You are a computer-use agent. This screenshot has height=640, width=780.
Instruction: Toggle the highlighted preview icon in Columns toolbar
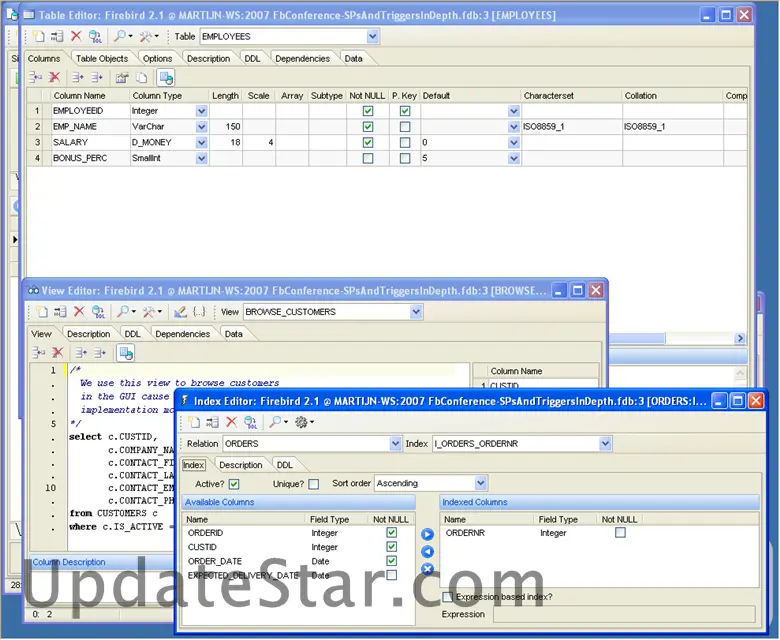click(166, 78)
